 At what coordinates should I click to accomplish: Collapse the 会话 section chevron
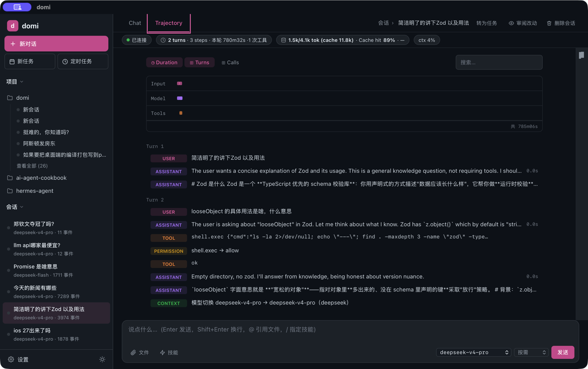coord(22,207)
